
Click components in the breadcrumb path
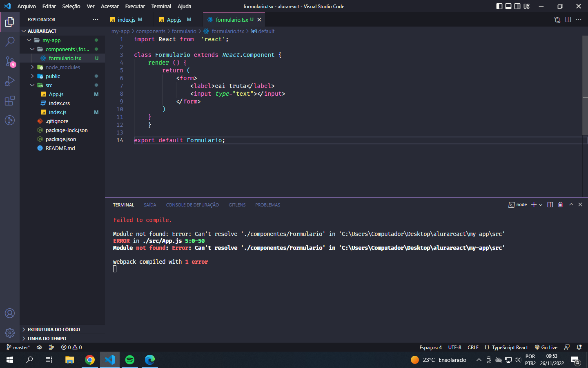coord(151,31)
